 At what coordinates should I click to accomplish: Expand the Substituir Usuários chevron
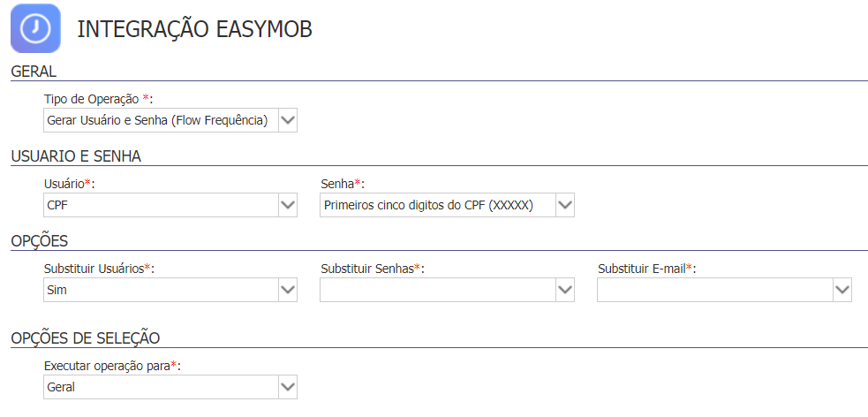pyautogui.click(x=287, y=290)
